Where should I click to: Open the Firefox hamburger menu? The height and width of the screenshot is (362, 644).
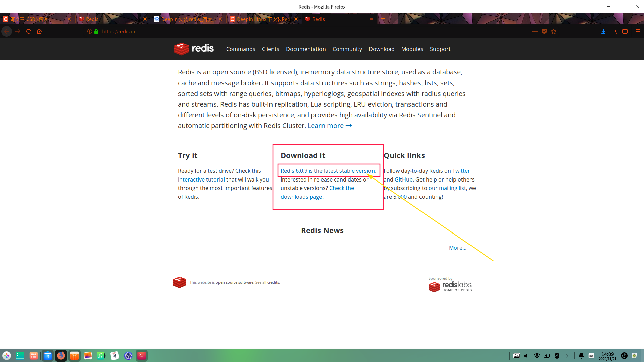(x=638, y=31)
